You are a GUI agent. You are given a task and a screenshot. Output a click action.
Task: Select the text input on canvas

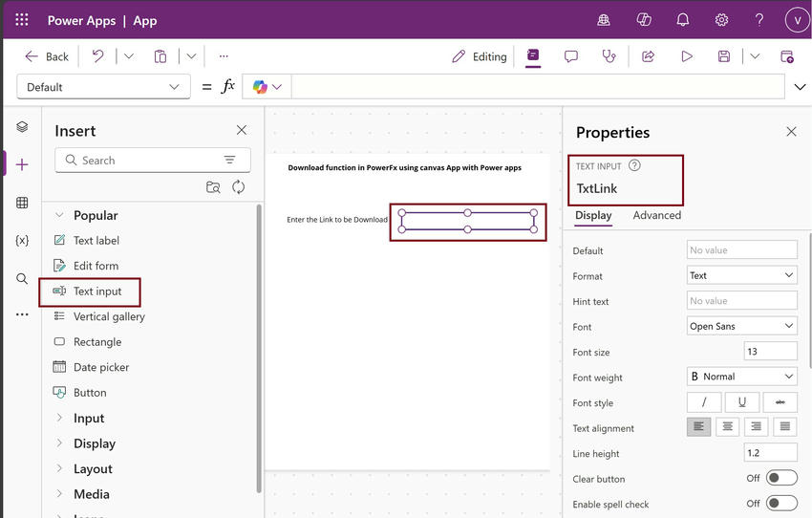click(468, 221)
